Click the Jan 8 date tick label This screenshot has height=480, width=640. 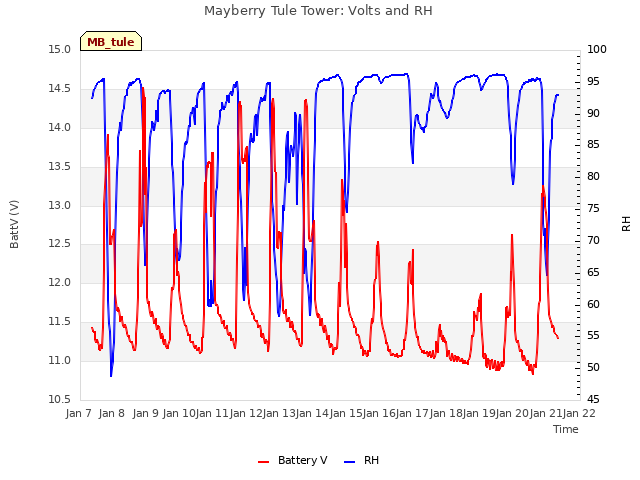click(111, 413)
